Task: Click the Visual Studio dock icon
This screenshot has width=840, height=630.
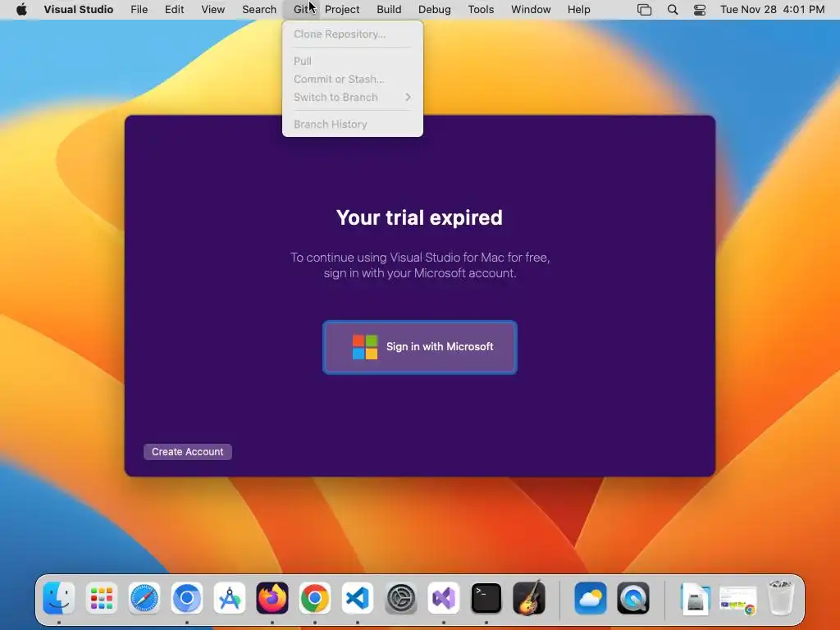Action: 444,598
